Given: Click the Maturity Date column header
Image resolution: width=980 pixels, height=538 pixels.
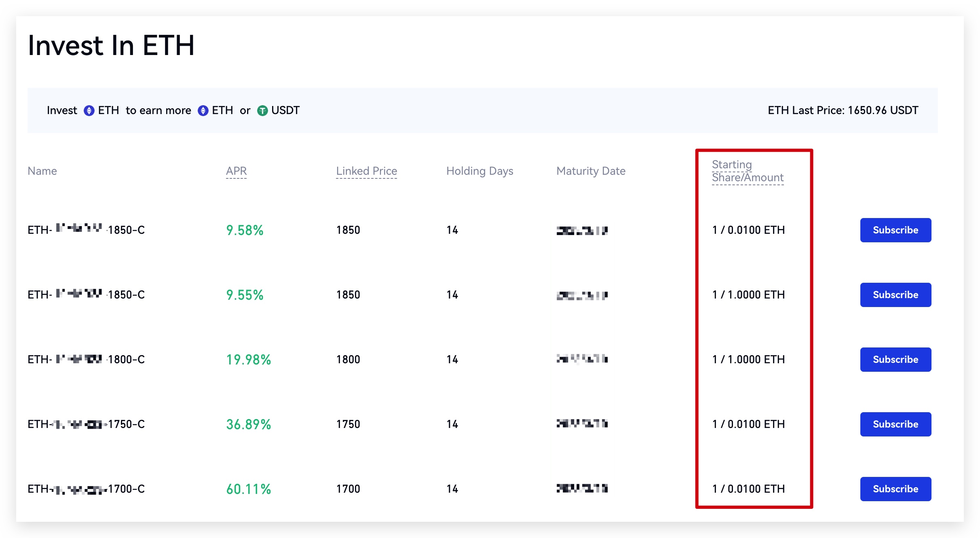Looking at the screenshot, I should coord(591,171).
